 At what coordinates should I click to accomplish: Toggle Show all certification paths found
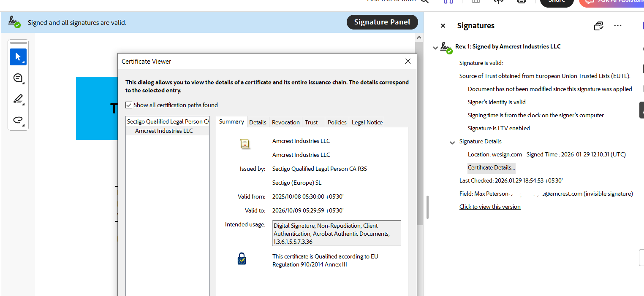[129, 105]
